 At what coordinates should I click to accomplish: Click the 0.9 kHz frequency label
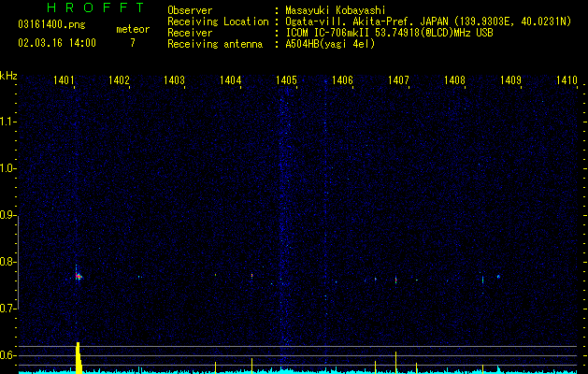(8, 215)
